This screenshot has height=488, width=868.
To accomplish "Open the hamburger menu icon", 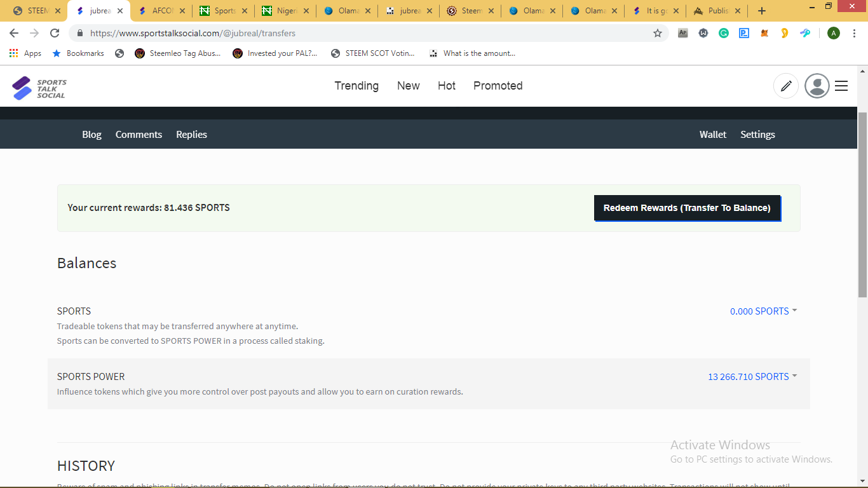I will tap(841, 86).
